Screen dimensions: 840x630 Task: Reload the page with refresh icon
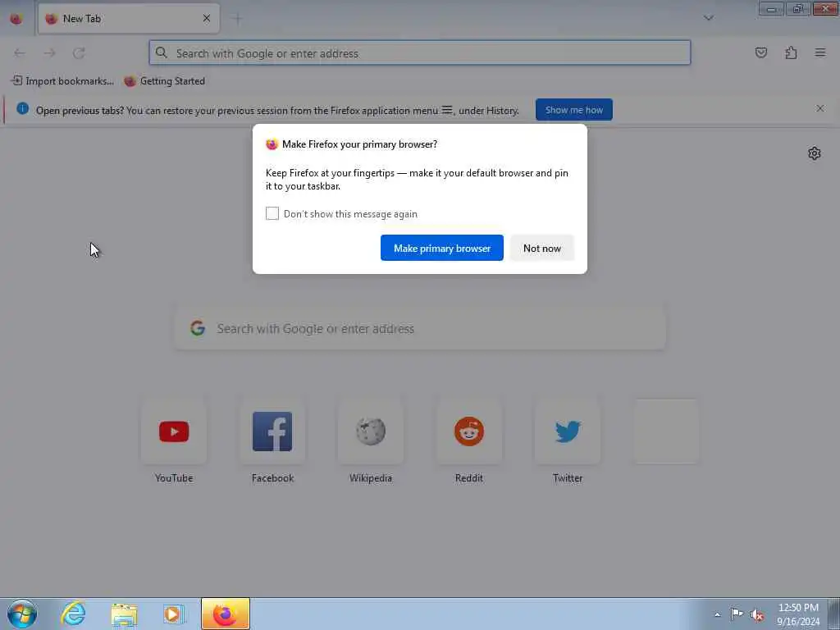(80, 52)
